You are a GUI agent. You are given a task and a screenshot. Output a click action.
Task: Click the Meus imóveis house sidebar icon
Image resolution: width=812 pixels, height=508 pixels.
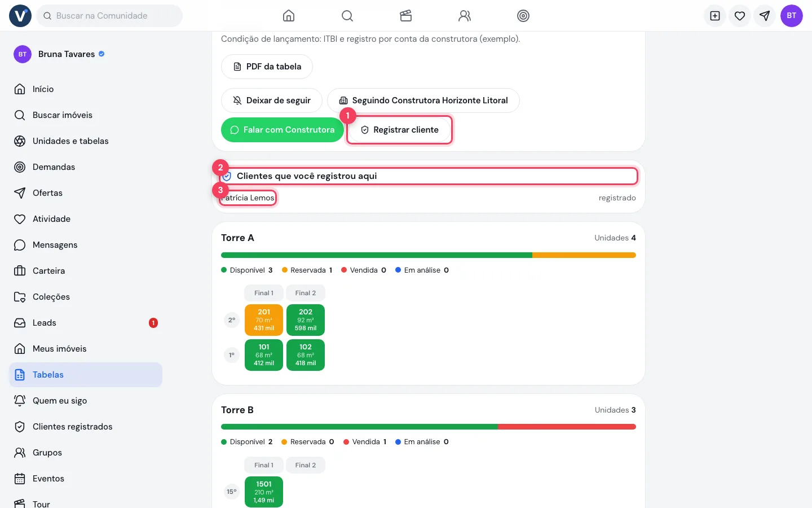tap(20, 349)
